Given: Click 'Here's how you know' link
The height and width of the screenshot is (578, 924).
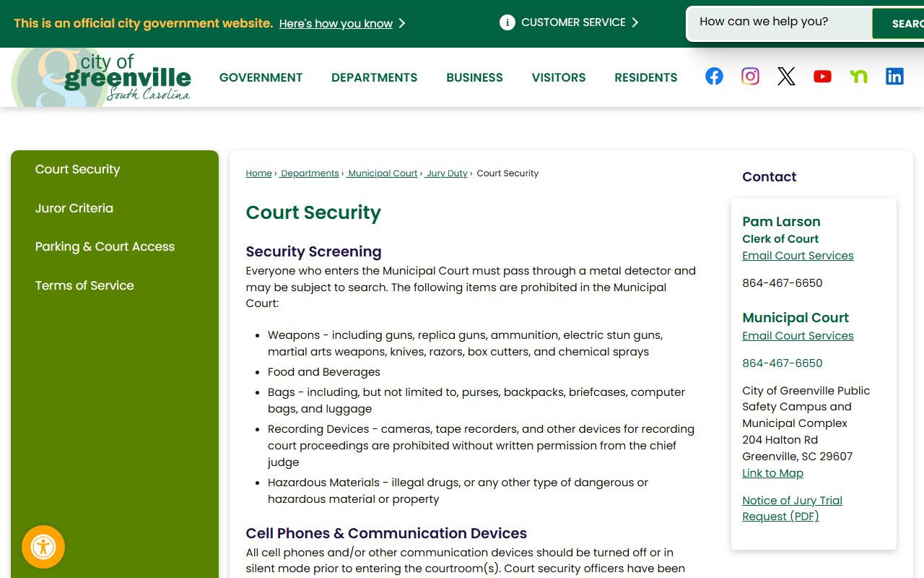Looking at the screenshot, I should coord(336,24).
